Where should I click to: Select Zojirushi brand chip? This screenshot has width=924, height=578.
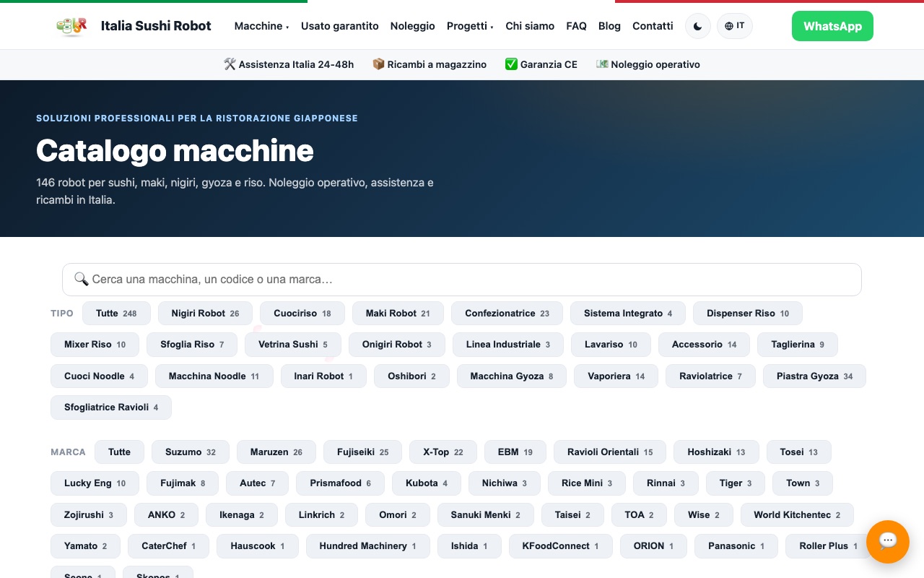[89, 515]
